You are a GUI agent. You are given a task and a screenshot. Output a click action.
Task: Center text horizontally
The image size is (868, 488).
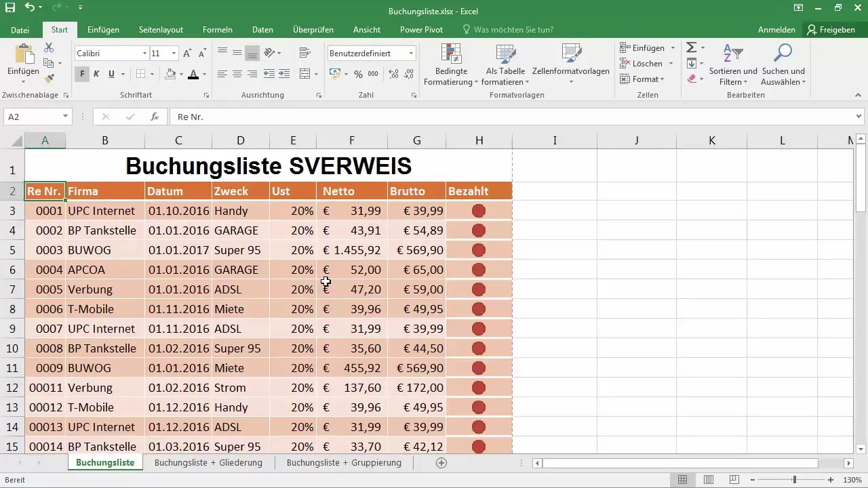(237, 74)
